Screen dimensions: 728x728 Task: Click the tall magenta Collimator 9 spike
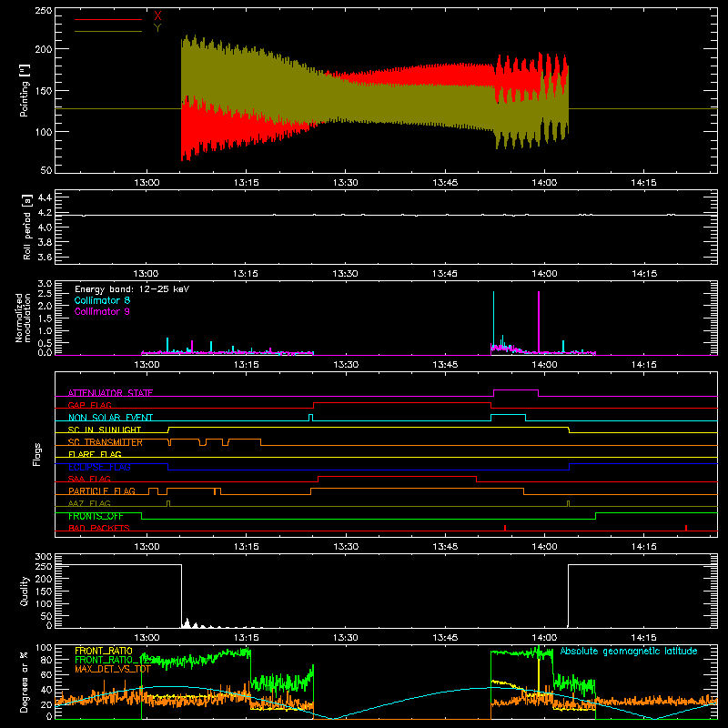coord(539,321)
